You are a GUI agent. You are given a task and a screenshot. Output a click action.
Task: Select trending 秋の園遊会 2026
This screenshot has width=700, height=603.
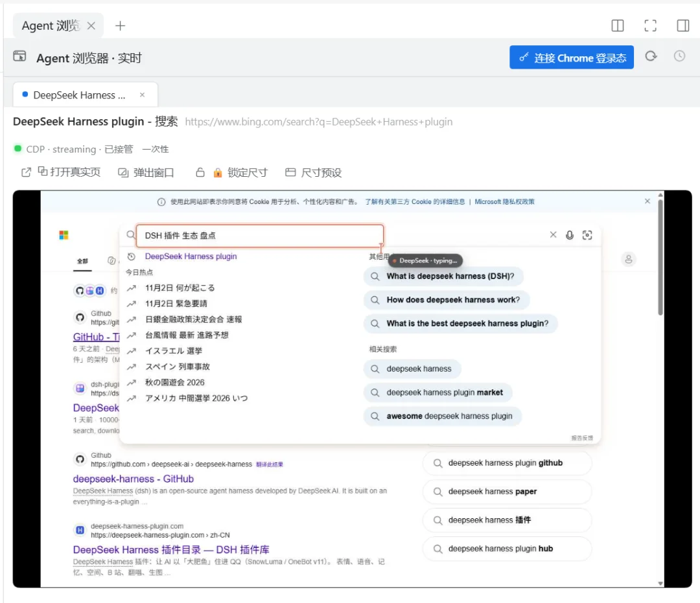coord(175,382)
